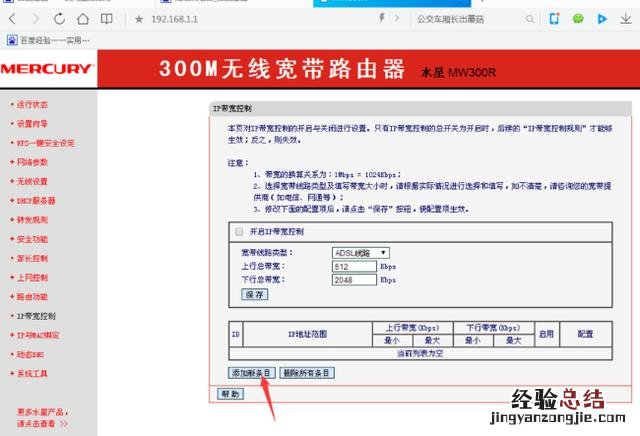
Task: Click the blue play video icon
Action: pyautogui.click(x=602, y=19)
